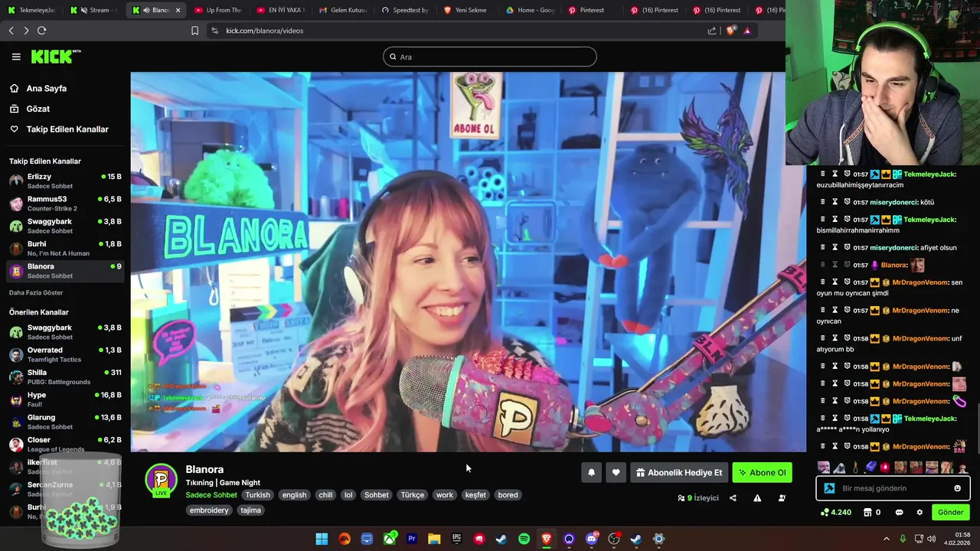
Task: Open Spotify from taskbar
Action: click(524, 539)
